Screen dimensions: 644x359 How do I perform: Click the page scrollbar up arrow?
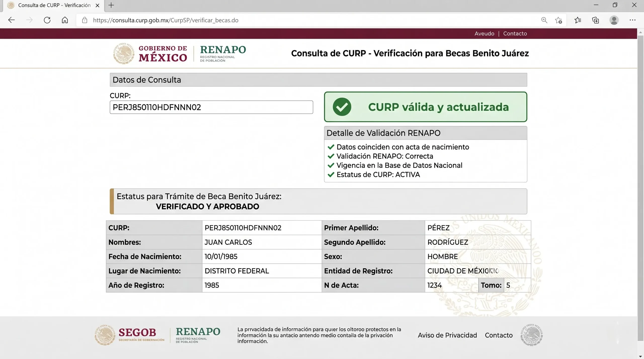tap(640, 32)
